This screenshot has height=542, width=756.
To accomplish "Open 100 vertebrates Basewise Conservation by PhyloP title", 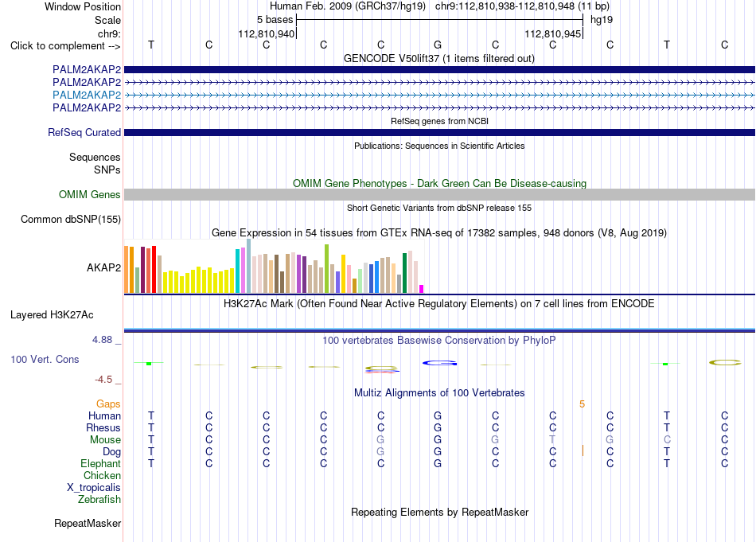I will tap(439, 341).
